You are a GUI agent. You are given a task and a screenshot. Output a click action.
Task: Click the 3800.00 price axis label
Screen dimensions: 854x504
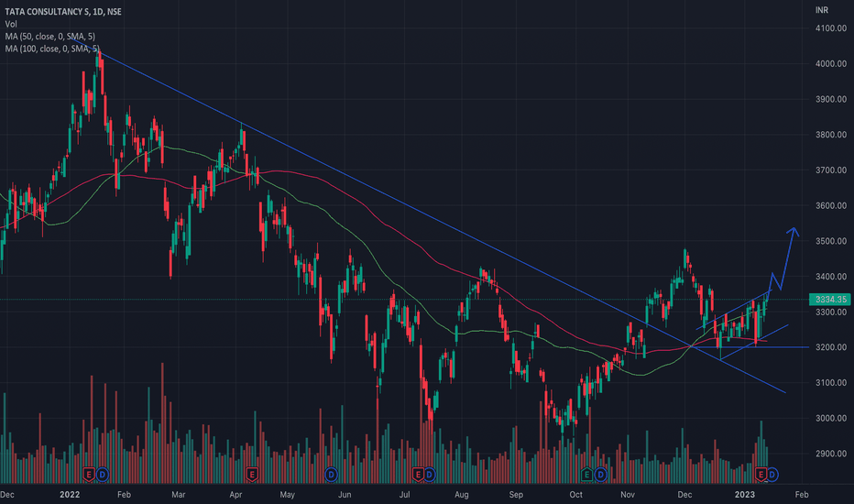830,135
